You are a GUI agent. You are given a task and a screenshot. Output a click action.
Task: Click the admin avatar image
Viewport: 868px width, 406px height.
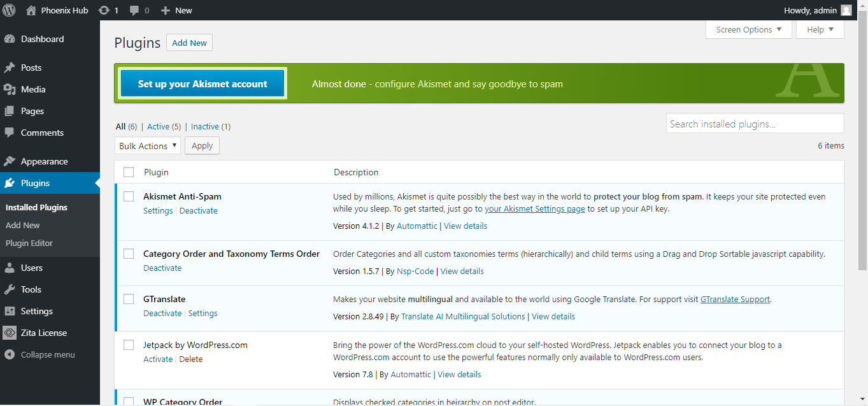click(846, 10)
